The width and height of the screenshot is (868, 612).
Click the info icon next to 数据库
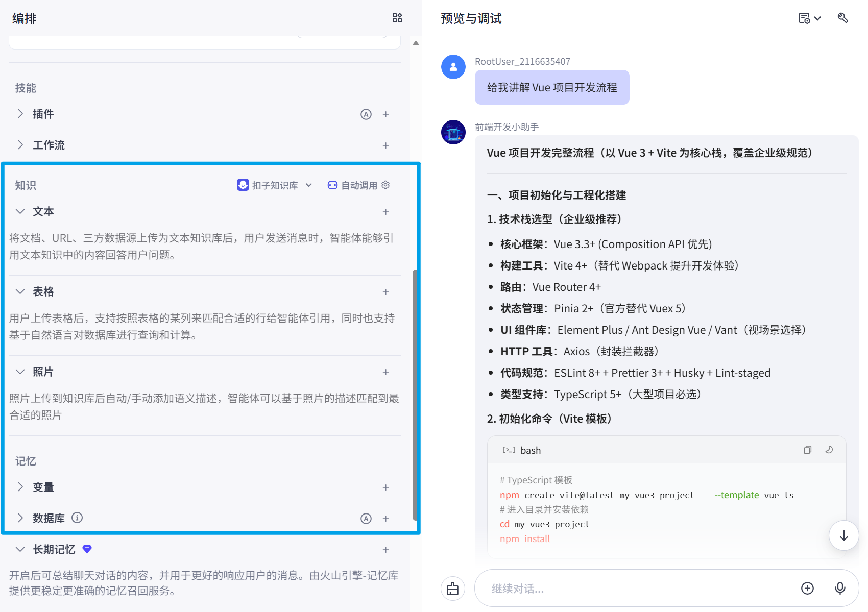[x=77, y=518]
